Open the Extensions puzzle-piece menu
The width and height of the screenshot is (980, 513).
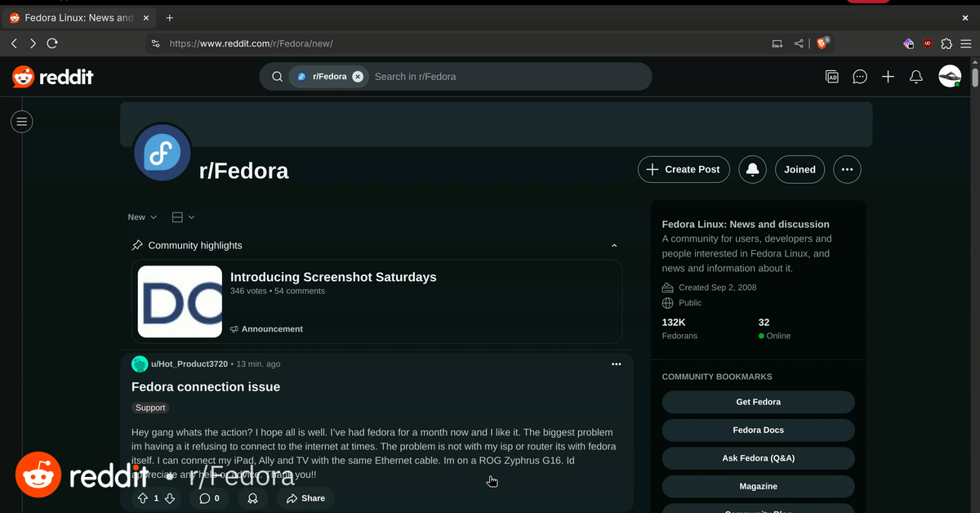tap(947, 43)
